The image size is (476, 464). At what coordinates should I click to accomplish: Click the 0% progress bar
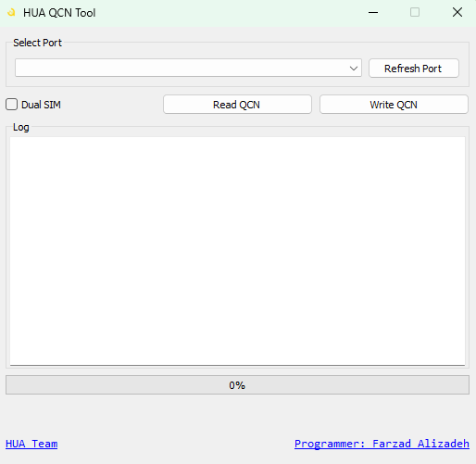(x=237, y=385)
